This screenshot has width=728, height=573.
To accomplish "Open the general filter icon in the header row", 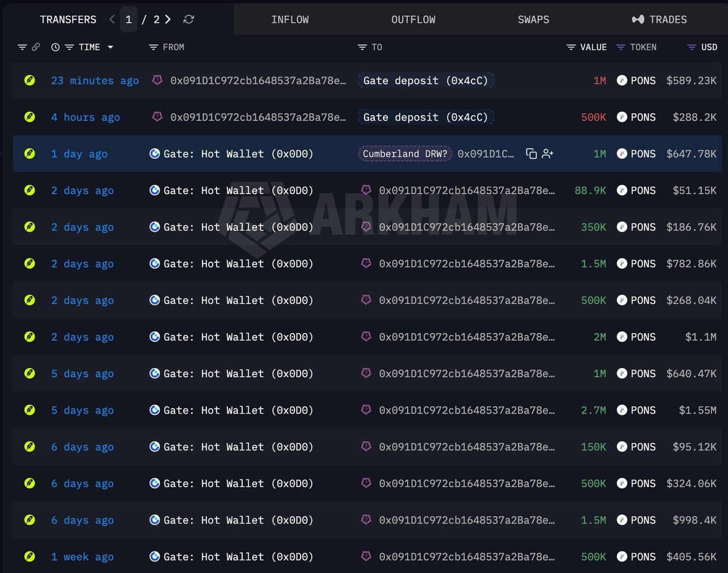I will point(22,47).
